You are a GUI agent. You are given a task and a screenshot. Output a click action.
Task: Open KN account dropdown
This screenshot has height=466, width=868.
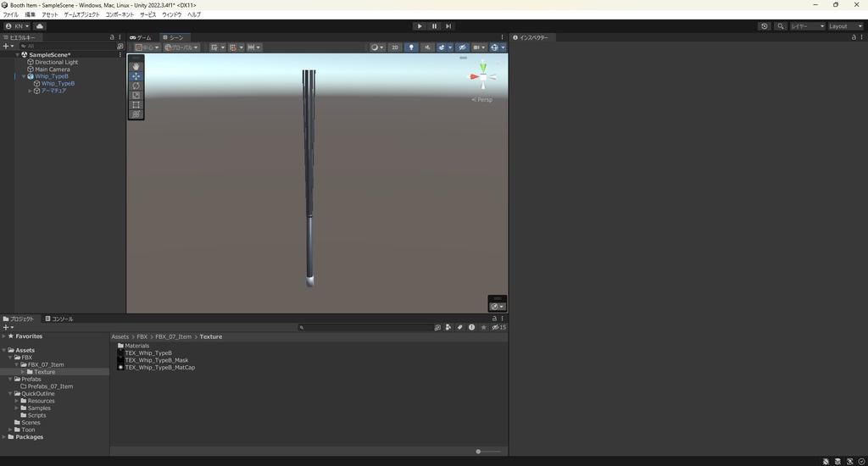tap(17, 26)
